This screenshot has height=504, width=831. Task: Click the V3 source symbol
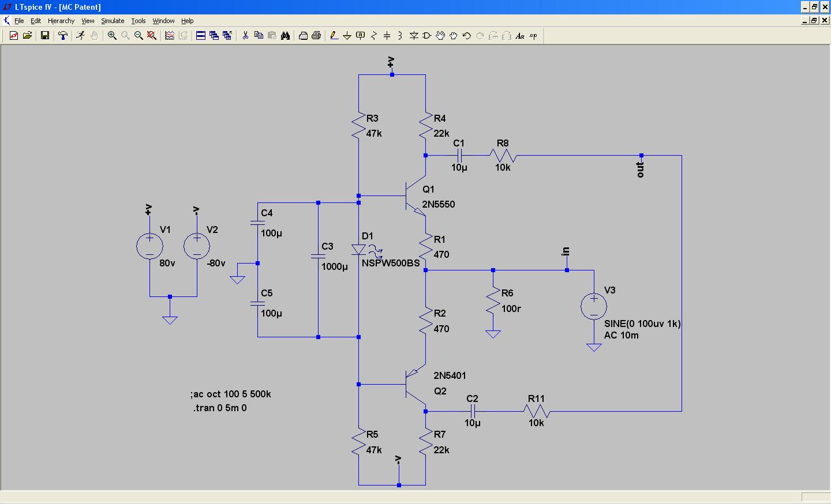tap(594, 306)
